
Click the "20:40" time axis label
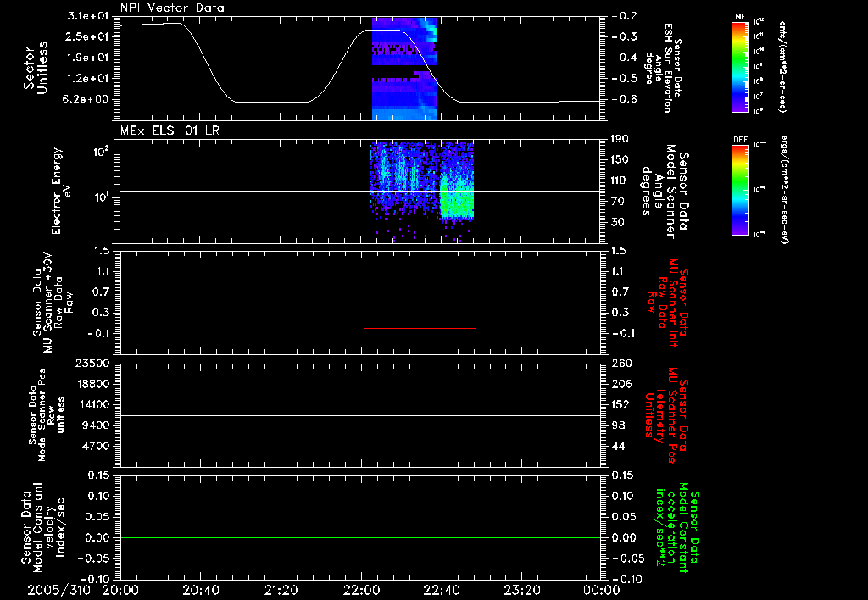200,590
